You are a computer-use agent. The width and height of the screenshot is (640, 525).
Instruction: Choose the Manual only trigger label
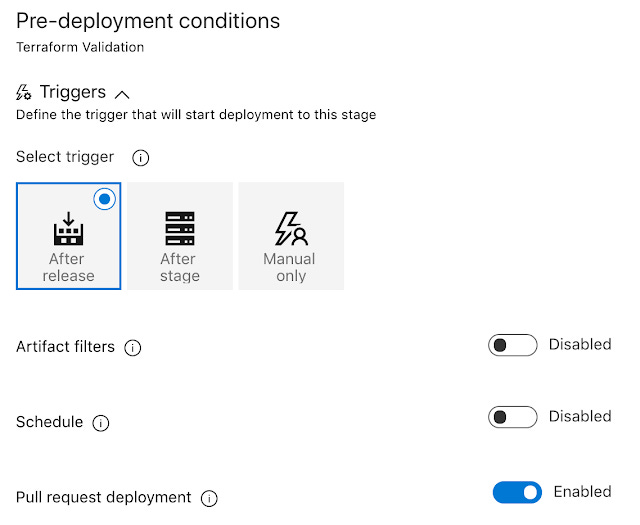pyautogui.click(x=290, y=267)
